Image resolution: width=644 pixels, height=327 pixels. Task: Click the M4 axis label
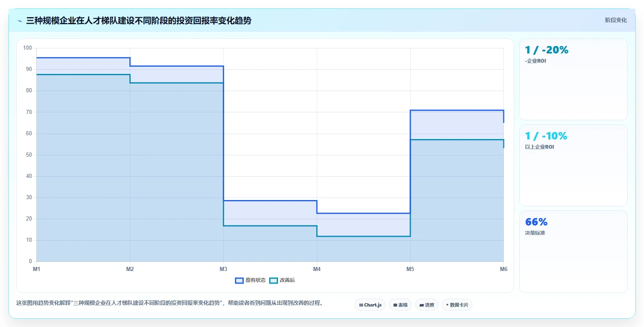317,269
